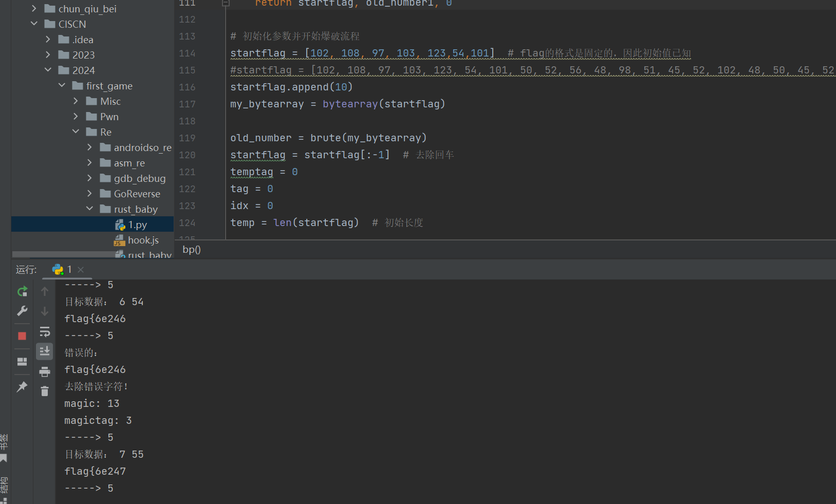Click the print icon in the console toolbar
836x504 pixels.
[x=45, y=371]
